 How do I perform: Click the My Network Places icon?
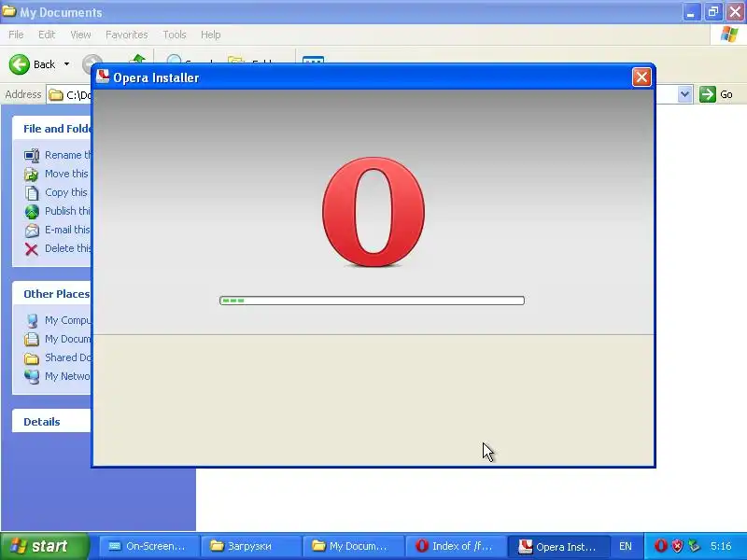32,377
